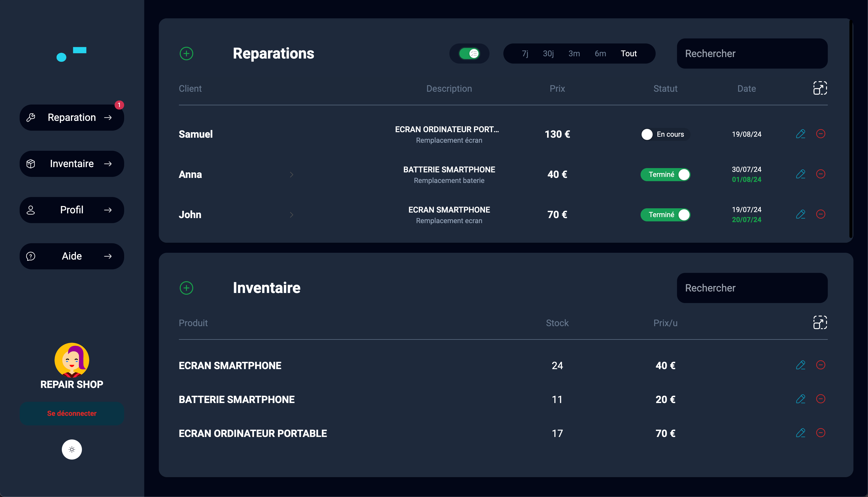Click the red notification badge on Reparation
The height and width of the screenshot is (497, 868).
click(x=119, y=105)
